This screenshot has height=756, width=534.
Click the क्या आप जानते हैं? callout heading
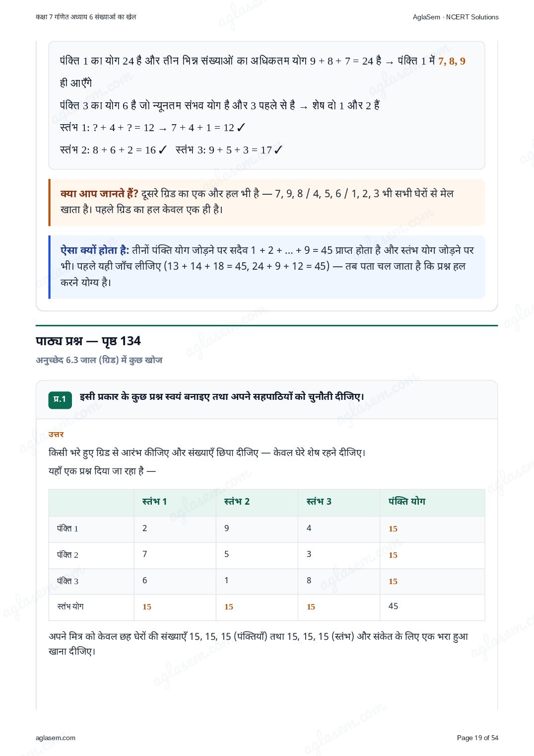[x=99, y=194]
